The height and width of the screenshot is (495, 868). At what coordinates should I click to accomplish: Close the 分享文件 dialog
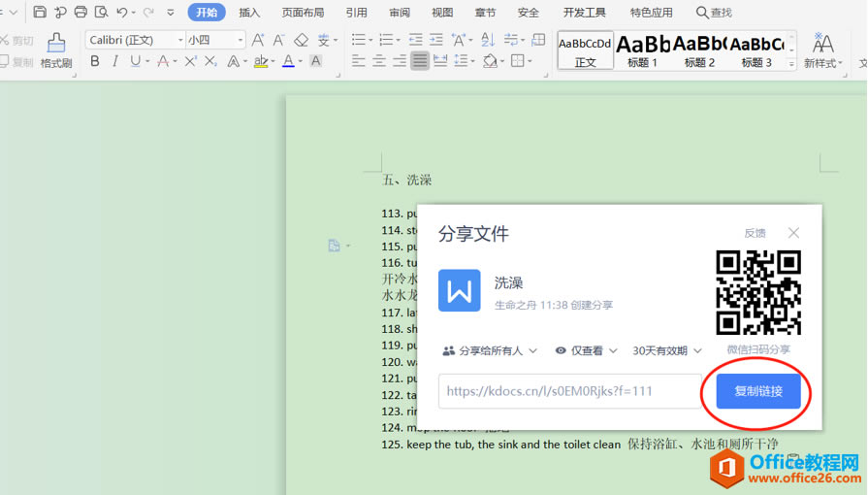coord(794,233)
